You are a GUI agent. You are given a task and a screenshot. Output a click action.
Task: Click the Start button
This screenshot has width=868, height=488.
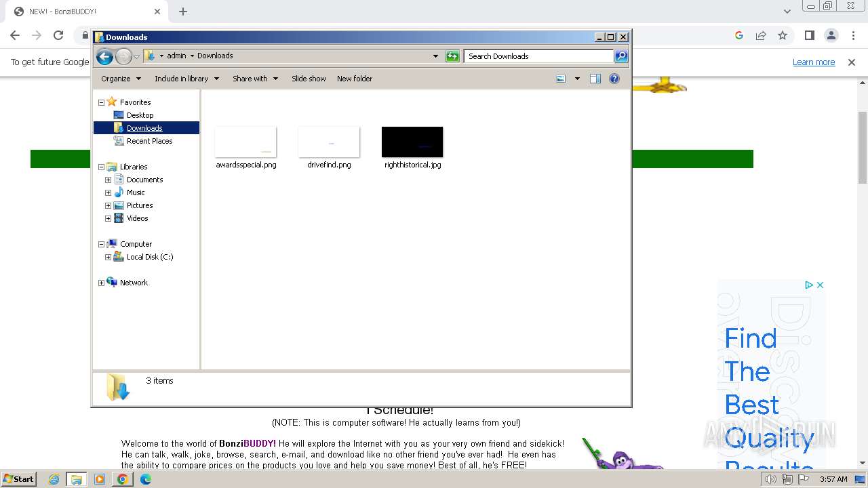coord(18,479)
